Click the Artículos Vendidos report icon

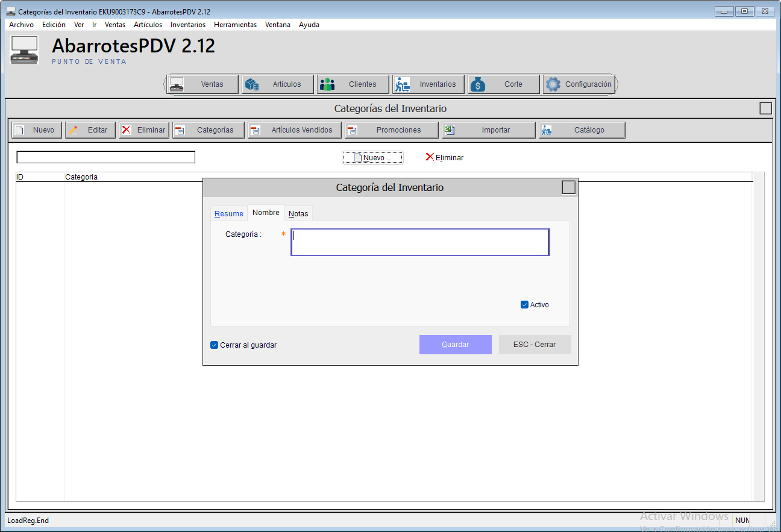255,130
